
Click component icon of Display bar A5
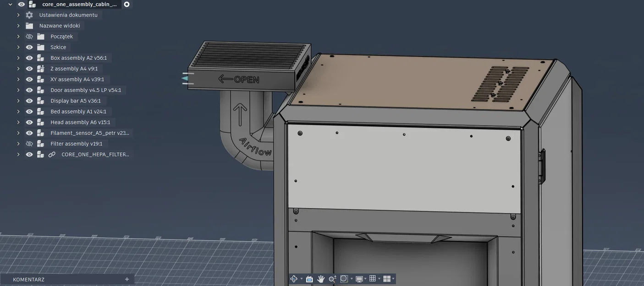tap(41, 101)
